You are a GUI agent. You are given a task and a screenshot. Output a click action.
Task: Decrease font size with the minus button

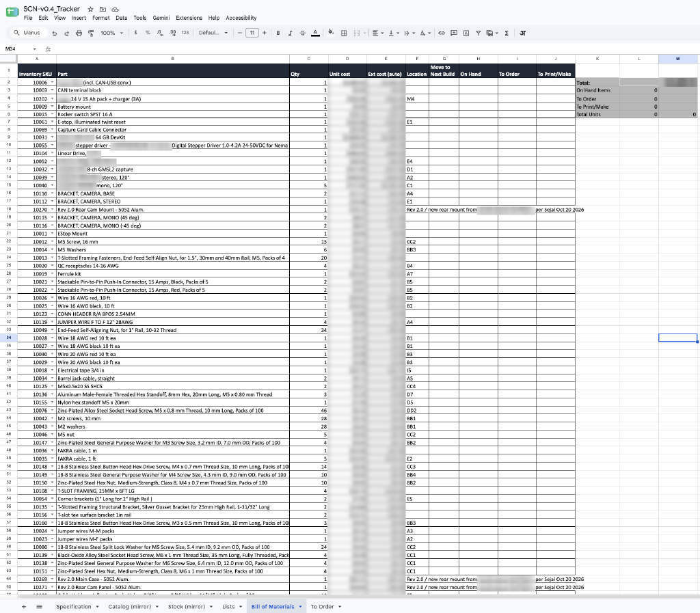(240, 33)
